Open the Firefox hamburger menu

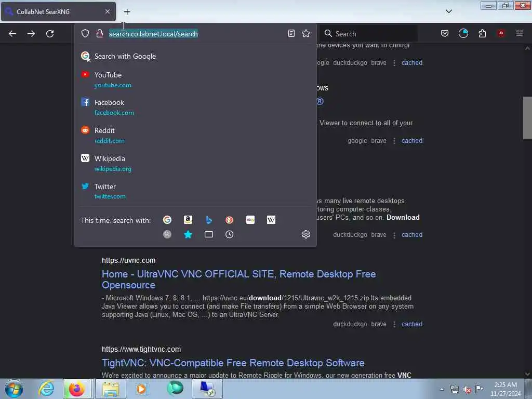[520, 33]
